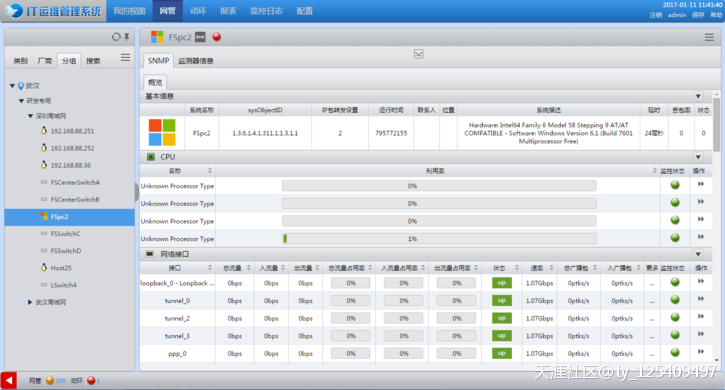The width and height of the screenshot is (725, 390).
Task: Click tunnel_0 total traffic 0% usage bar
Action: [x=350, y=301]
